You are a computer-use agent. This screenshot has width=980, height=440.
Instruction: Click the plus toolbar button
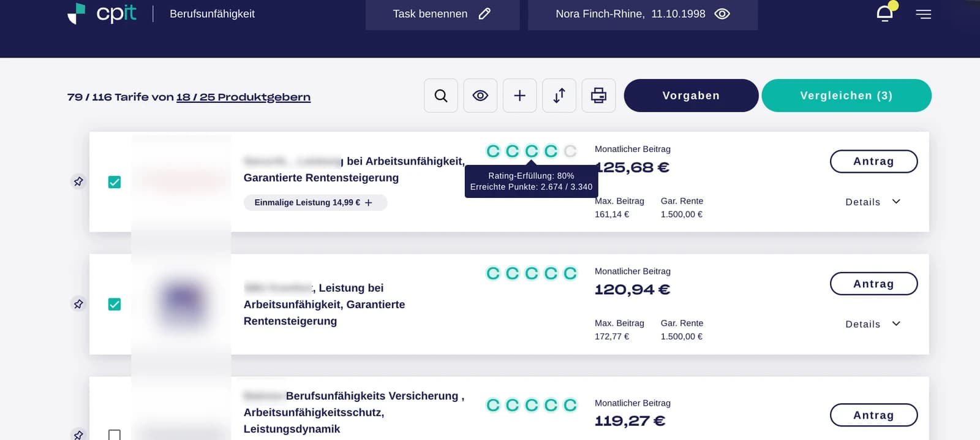[x=519, y=96]
